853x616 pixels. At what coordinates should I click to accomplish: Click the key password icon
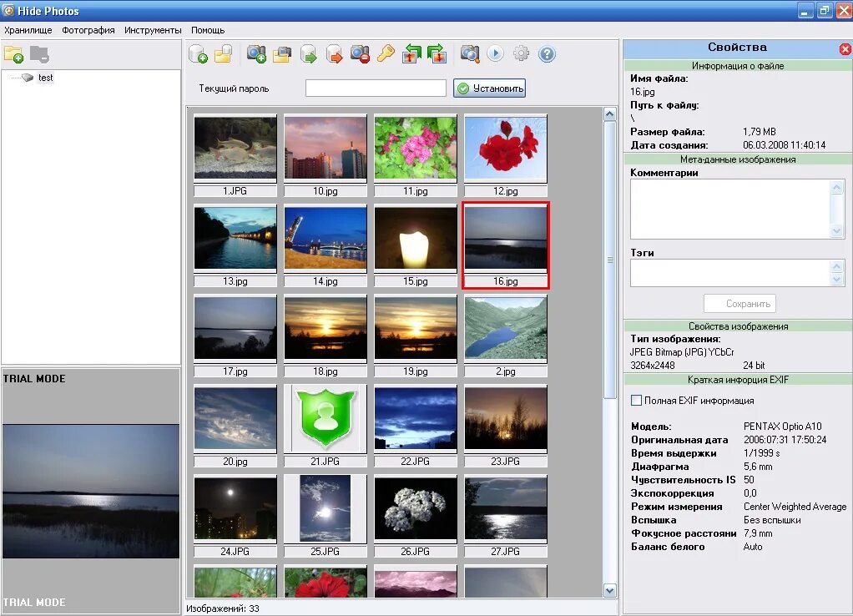click(x=386, y=54)
